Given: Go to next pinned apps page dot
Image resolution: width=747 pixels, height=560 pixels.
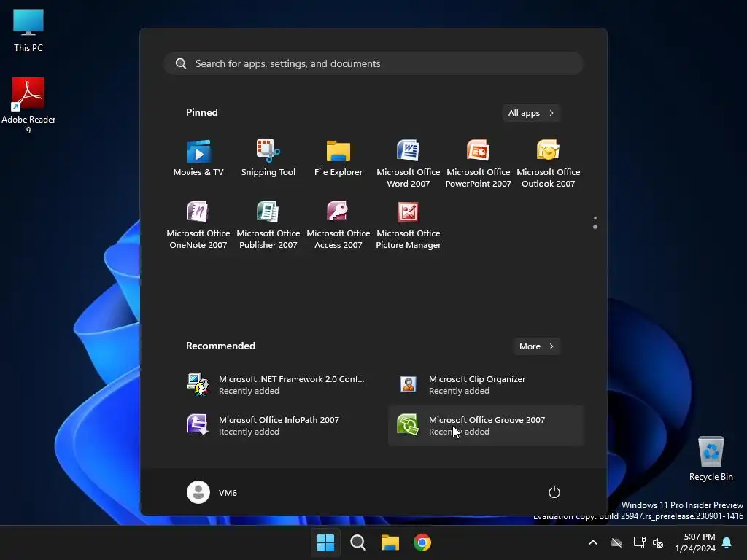Looking at the screenshot, I should [595, 227].
